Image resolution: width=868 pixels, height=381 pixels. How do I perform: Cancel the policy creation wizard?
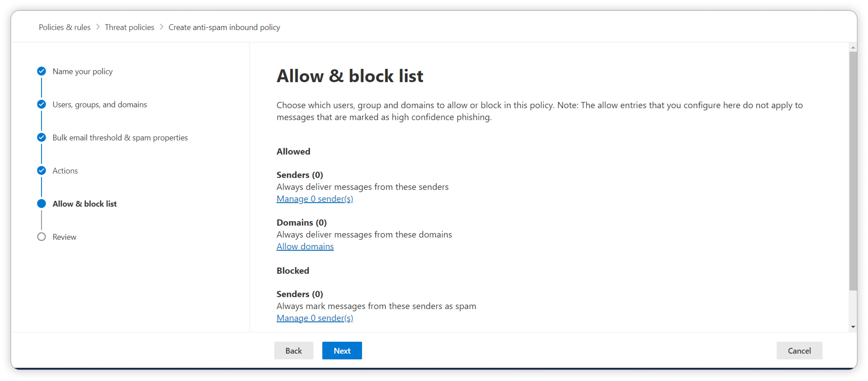coord(799,351)
